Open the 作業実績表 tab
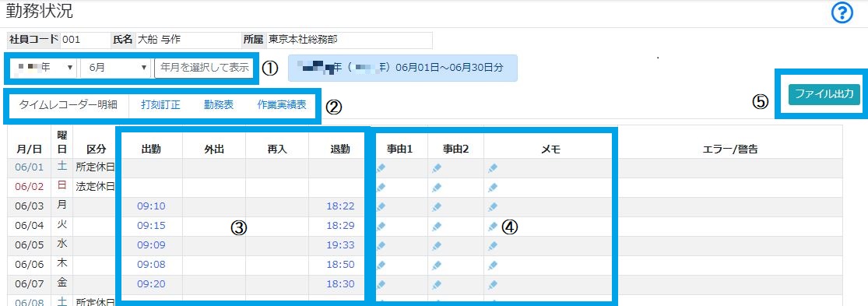Image resolution: width=868 pixels, height=306 pixels. click(282, 104)
